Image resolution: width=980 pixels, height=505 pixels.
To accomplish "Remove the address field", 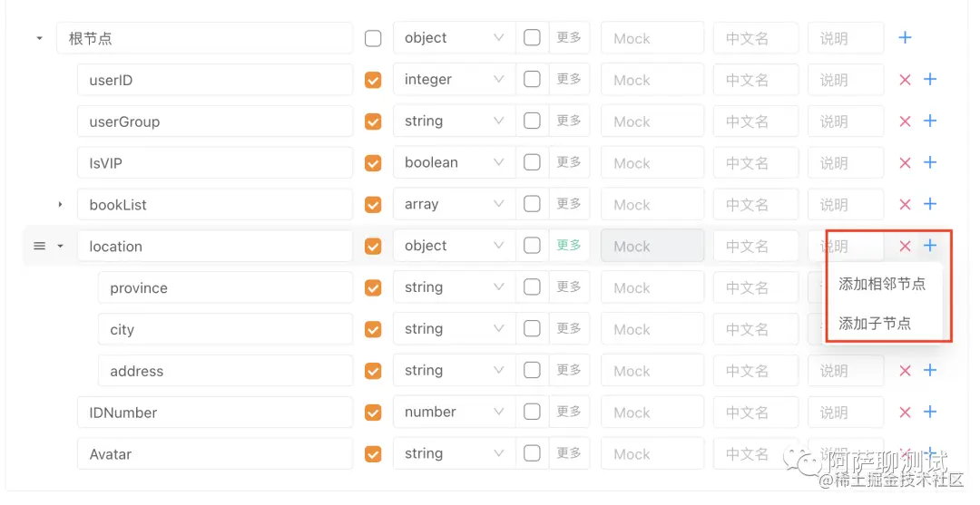I will pos(905,371).
